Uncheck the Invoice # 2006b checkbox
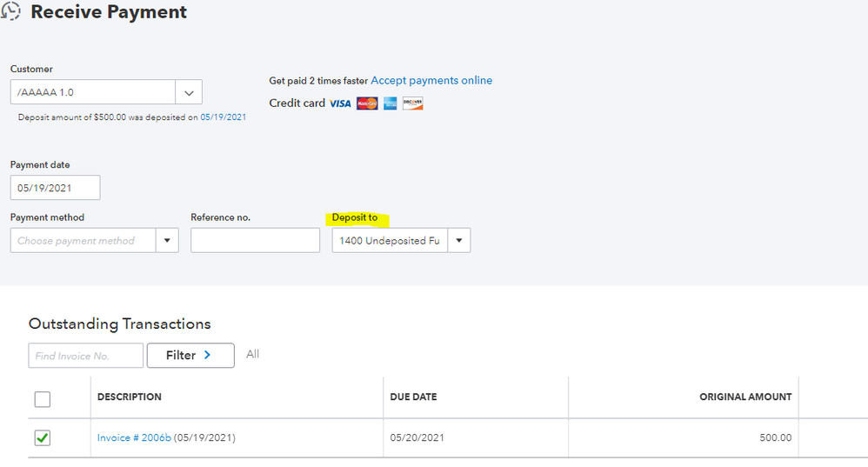The width and height of the screenshot is (868, 467). (x=42, y=437)
